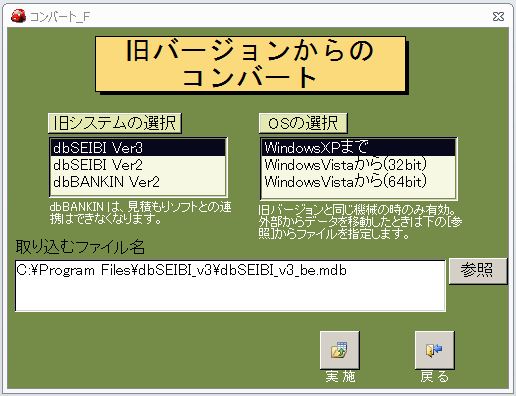Click the 戻る return icon button
This screenshot has width=516, height=396.
point(434,350)
